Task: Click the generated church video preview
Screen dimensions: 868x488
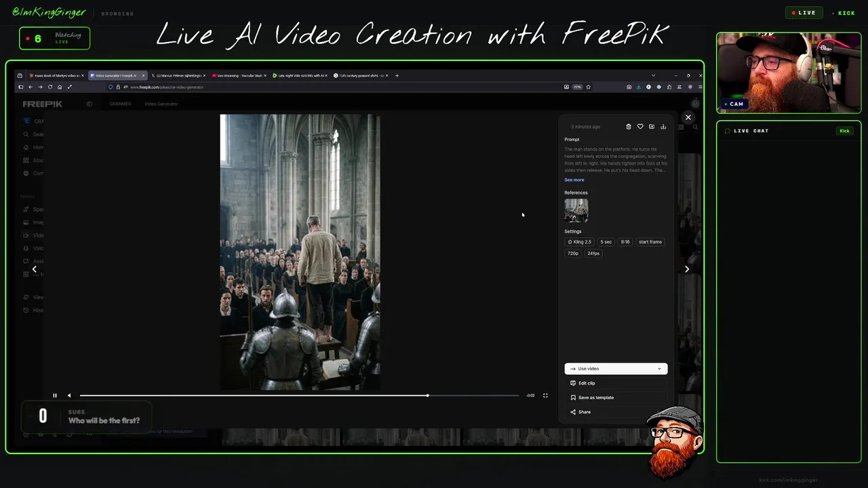Action: pos(300,252)
